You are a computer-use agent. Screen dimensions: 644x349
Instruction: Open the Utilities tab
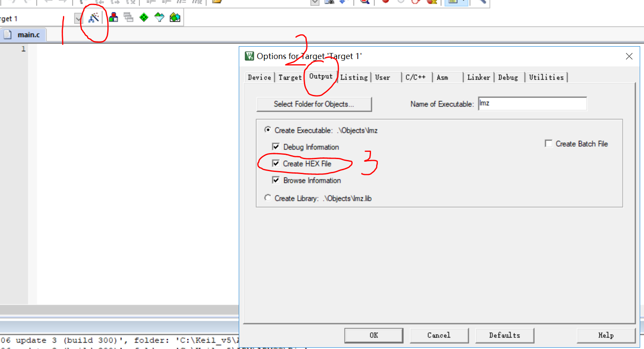546,77
